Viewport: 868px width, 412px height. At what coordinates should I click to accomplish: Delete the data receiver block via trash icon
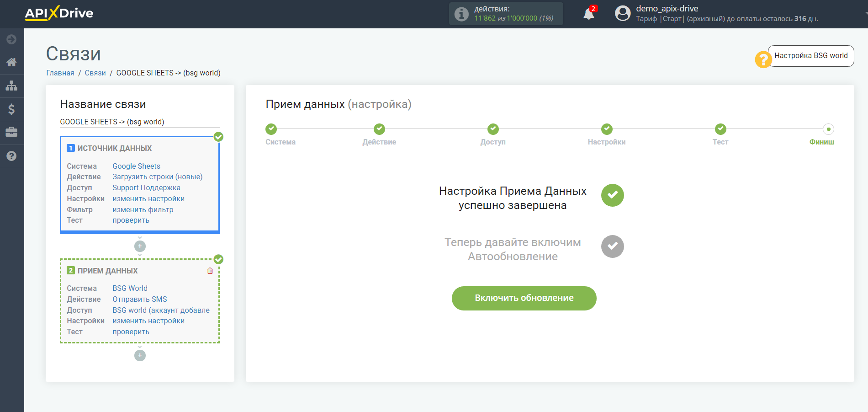point(210,271)
